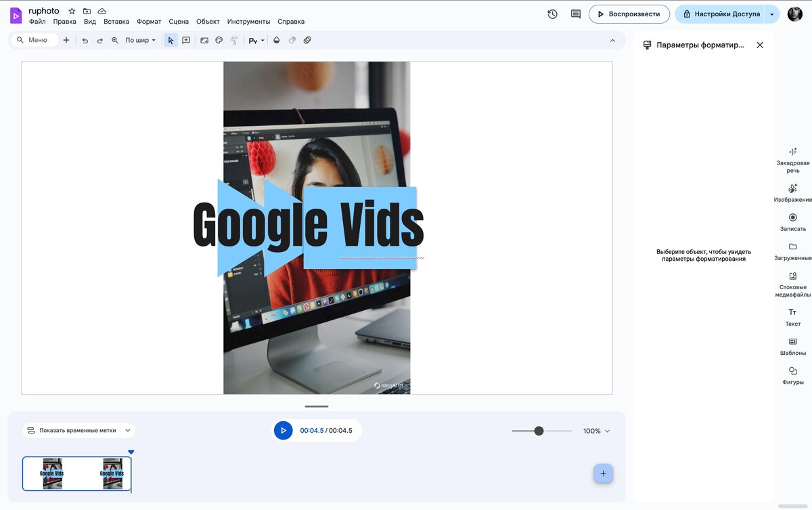Open the Изображение generation panel
812x510 pixels.
792,193
